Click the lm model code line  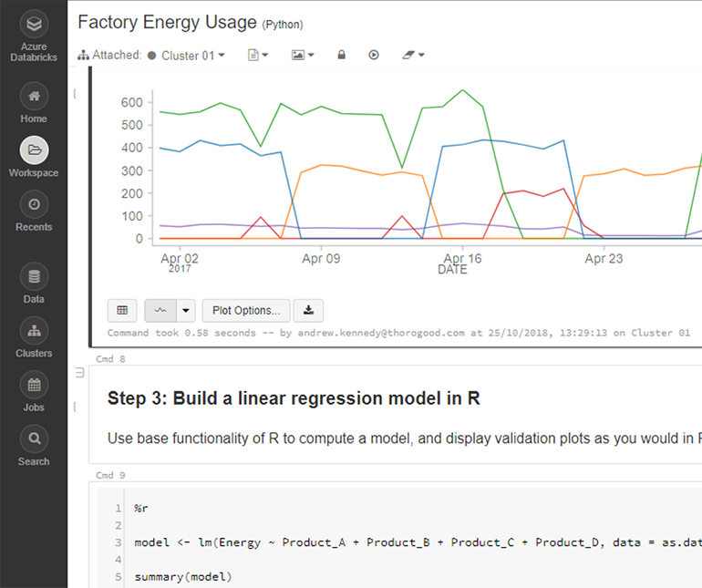tap(418, 542)
